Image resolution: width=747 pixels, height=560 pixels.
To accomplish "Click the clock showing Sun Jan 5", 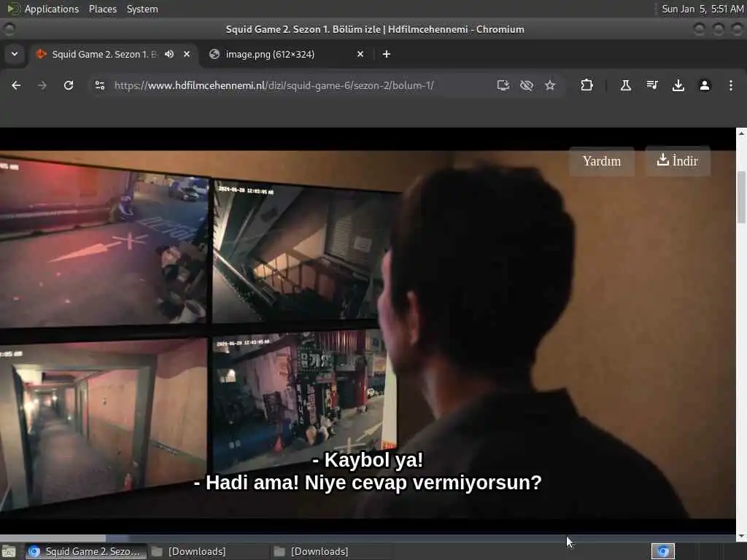I will [703, 9].
